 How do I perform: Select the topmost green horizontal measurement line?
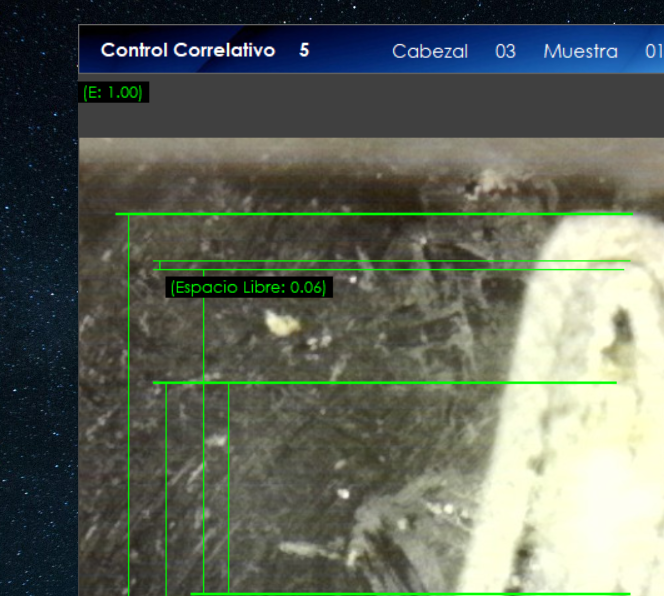374,214
